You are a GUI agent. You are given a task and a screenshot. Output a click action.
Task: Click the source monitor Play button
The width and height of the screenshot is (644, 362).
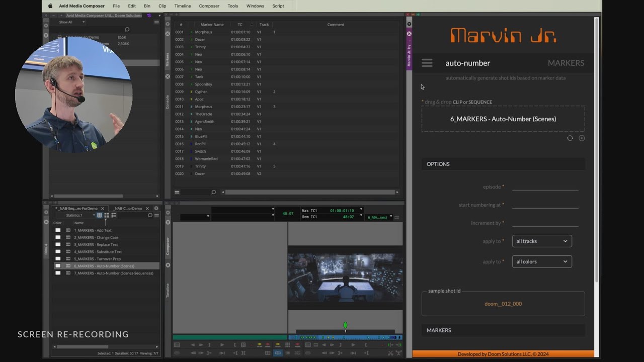coord(222,345)
